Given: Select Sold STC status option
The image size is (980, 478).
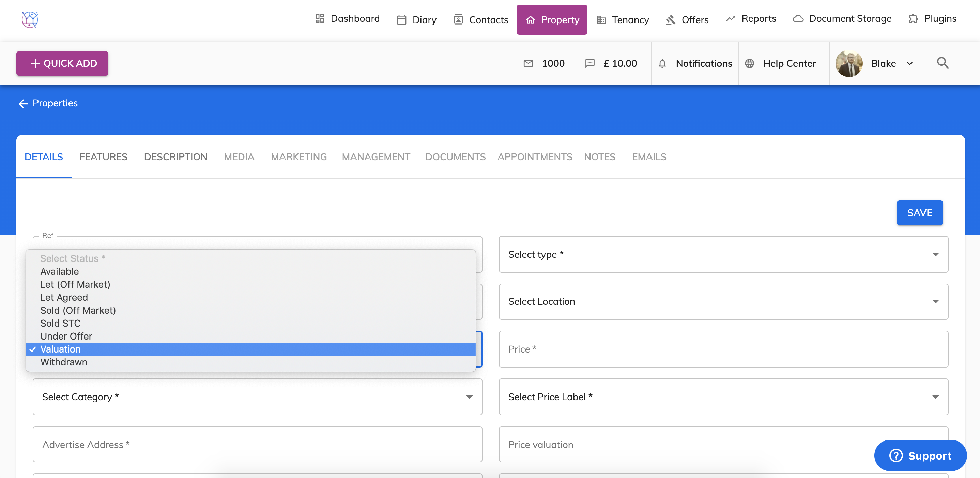Looking at the screenshot, I should point(61,323).
